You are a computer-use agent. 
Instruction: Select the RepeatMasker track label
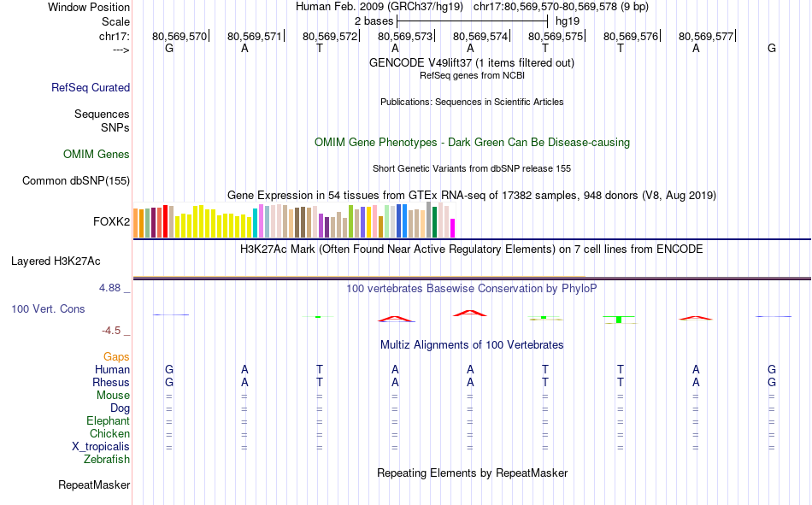click(94, 484)
